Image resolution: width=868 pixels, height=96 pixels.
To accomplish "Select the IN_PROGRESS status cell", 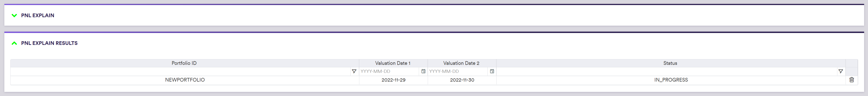I will [x=671, y=80].
